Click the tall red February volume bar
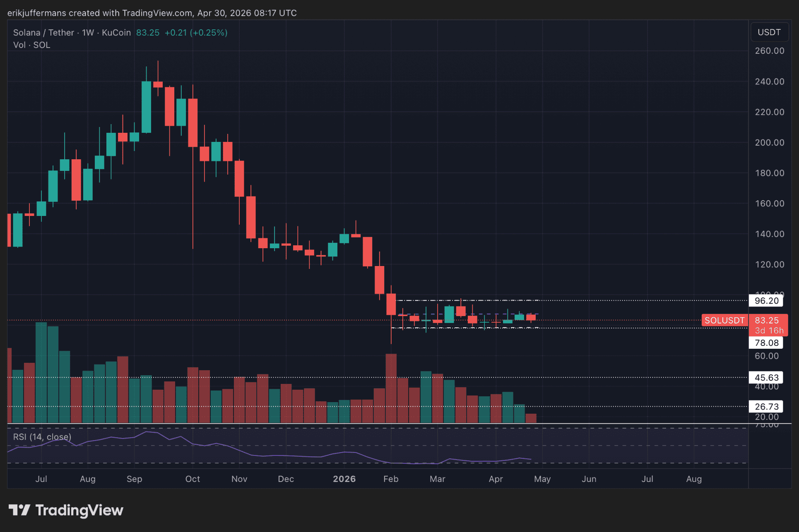Image resolution: width=799 pixels, height=532 pixels. (391, 388)
